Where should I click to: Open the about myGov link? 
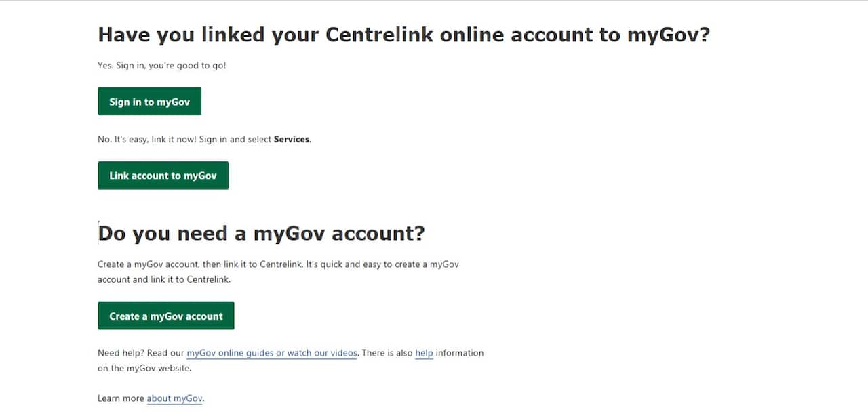(174, 398)
